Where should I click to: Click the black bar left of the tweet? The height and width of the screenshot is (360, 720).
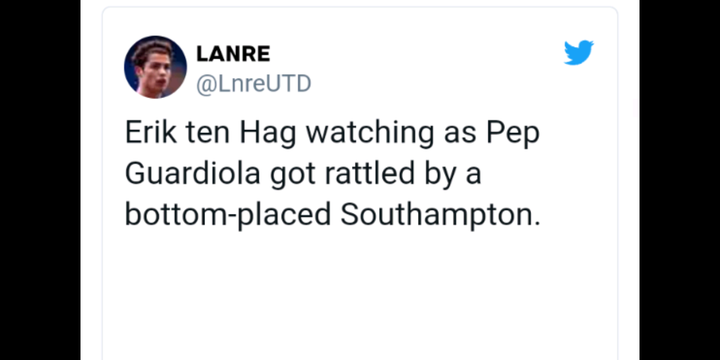coord(40,180)
